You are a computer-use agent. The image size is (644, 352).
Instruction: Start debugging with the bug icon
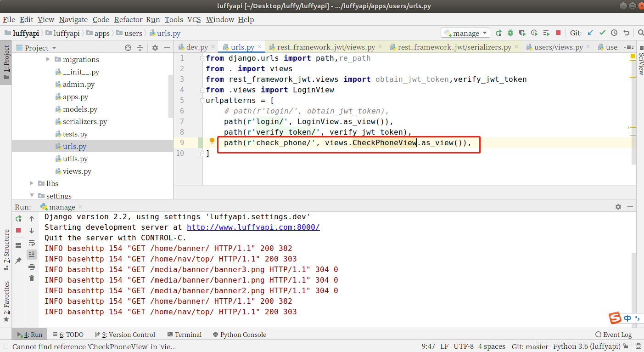510,33
